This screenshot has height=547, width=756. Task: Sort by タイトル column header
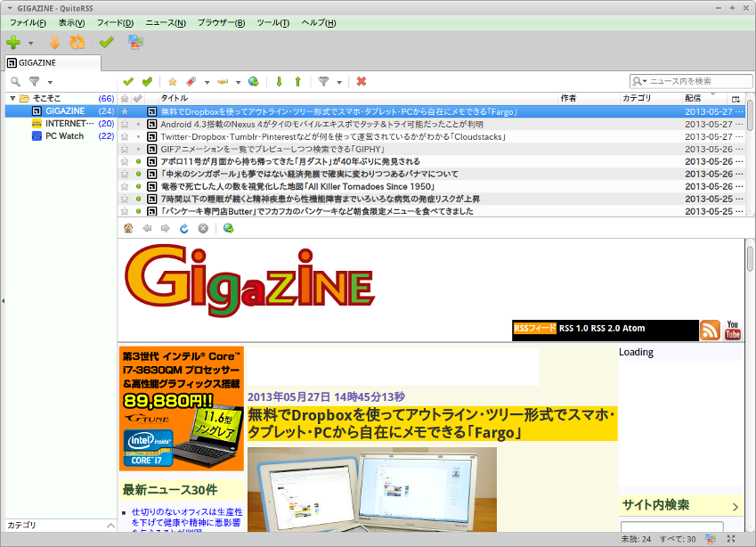pos(358,98)
